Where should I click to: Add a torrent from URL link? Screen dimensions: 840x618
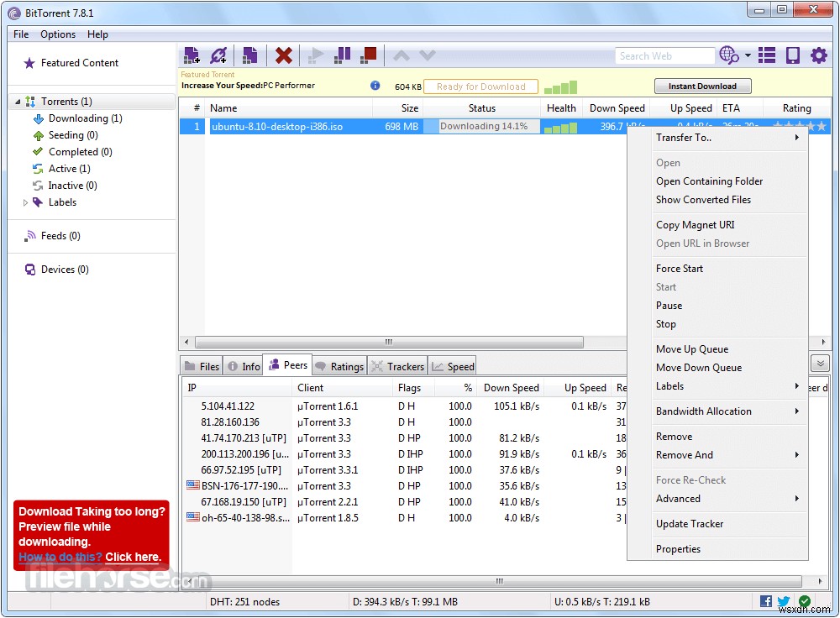pyautogui.click(x=218, y=55)
